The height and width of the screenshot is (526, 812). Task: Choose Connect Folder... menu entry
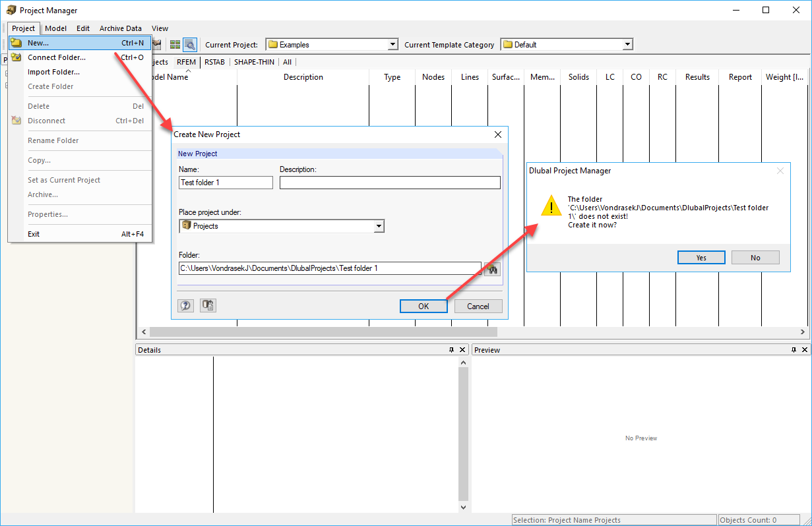click(x=80, y=57)
